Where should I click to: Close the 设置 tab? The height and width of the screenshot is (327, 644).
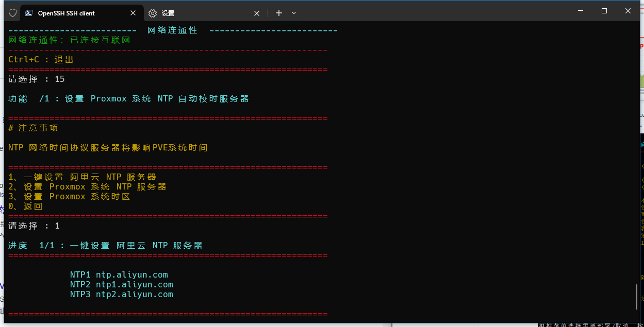[x=257, y=13]
